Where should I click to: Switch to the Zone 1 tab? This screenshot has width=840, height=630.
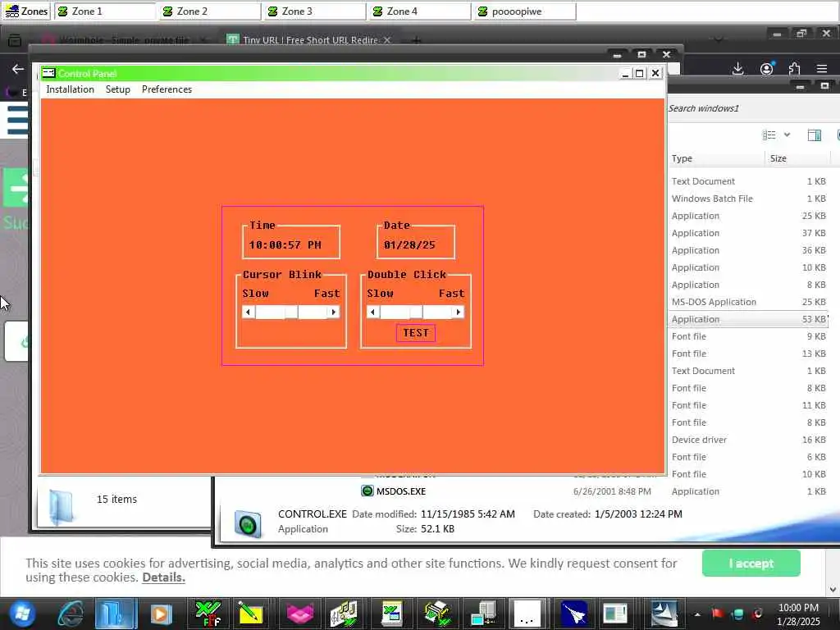pos(106,11)
